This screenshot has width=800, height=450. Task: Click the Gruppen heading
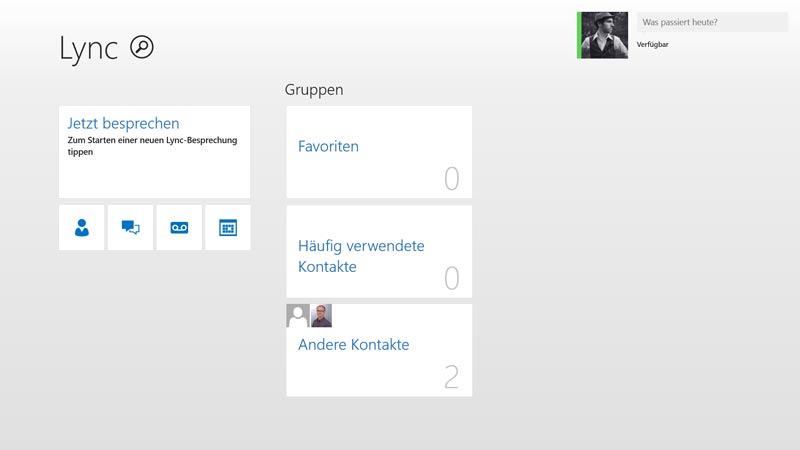point(314,90)
